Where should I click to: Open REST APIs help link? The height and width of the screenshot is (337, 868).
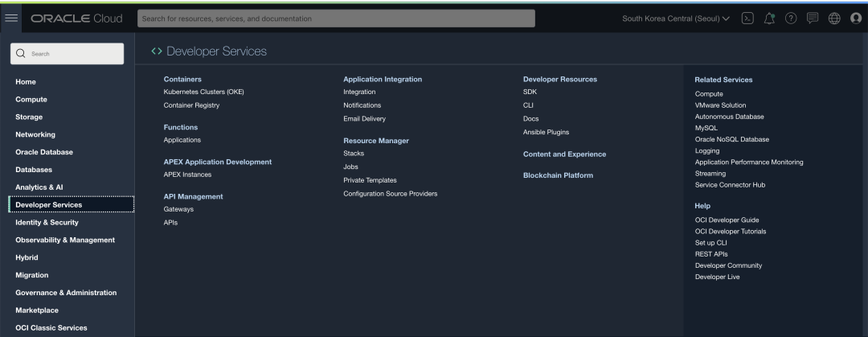711,254
